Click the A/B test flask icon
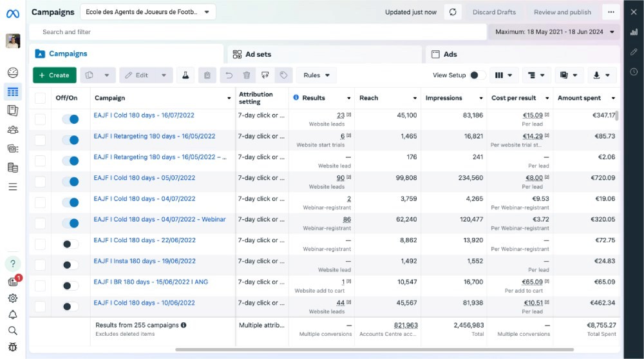This screenshot has width=644, height=359. tap(185, 75)
